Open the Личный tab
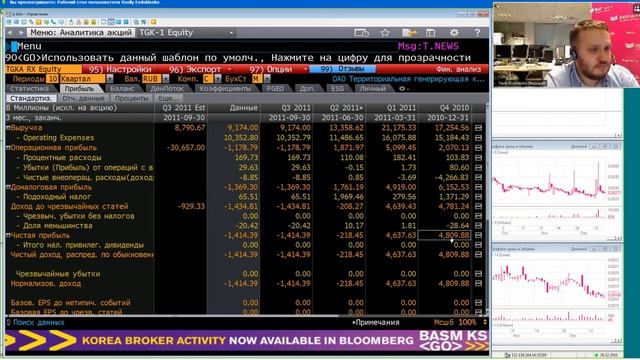The height and width of the screenshot is (360, 640). click(372, 89)
